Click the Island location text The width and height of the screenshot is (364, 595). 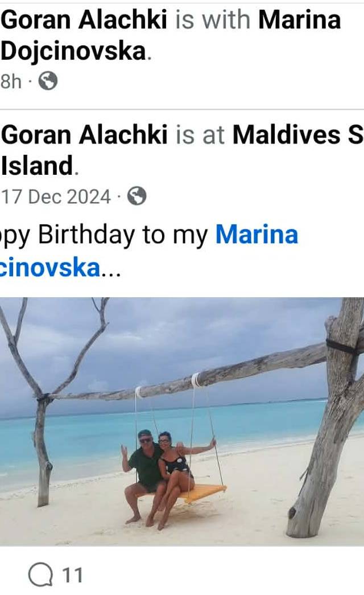pyautogui.click(x=37, y=166)
